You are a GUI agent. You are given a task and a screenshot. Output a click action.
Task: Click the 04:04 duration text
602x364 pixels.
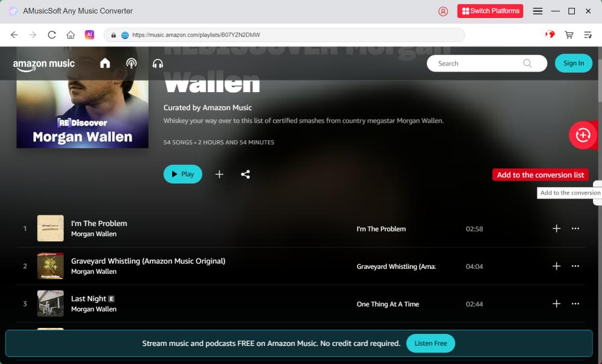tap(474, 267)
